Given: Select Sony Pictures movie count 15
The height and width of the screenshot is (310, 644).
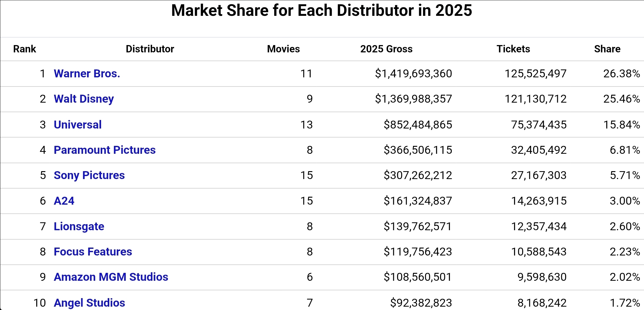Looking at the screenshot, I should click(306, 175).
